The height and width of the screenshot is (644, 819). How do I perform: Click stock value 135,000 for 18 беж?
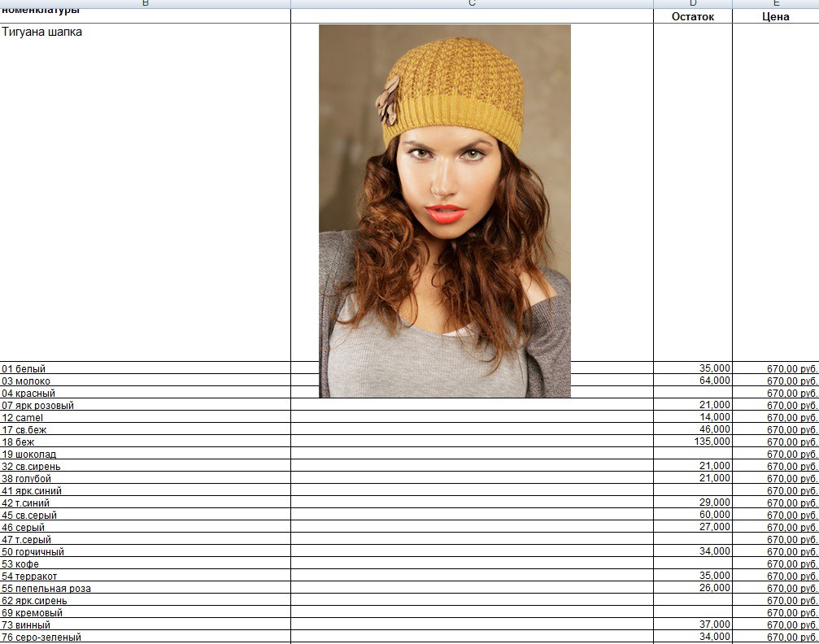tap(693, 441)
